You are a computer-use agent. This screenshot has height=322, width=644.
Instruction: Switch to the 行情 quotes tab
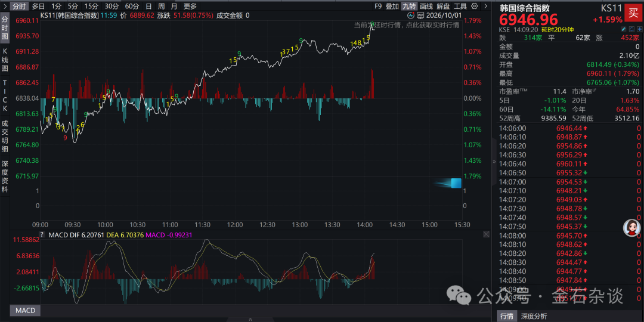click(507, 316)
